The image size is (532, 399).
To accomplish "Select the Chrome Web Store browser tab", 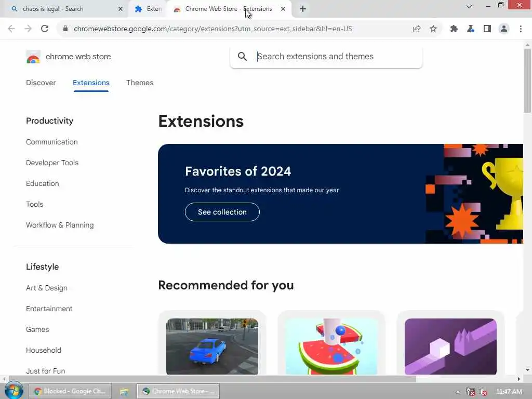I will tap(229, 9).
